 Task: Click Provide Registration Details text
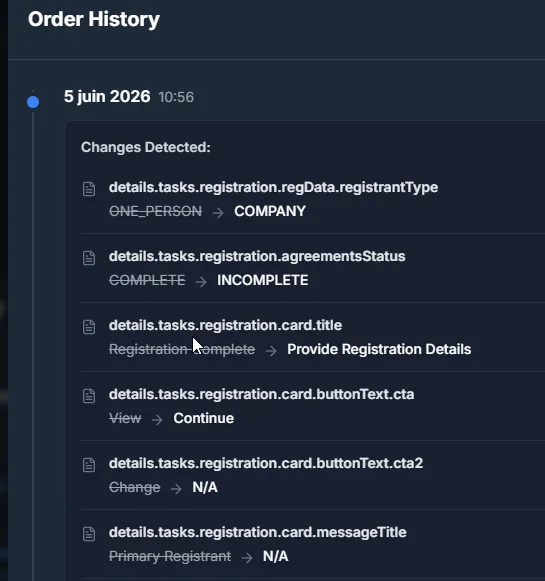click(x=379, y=349)
